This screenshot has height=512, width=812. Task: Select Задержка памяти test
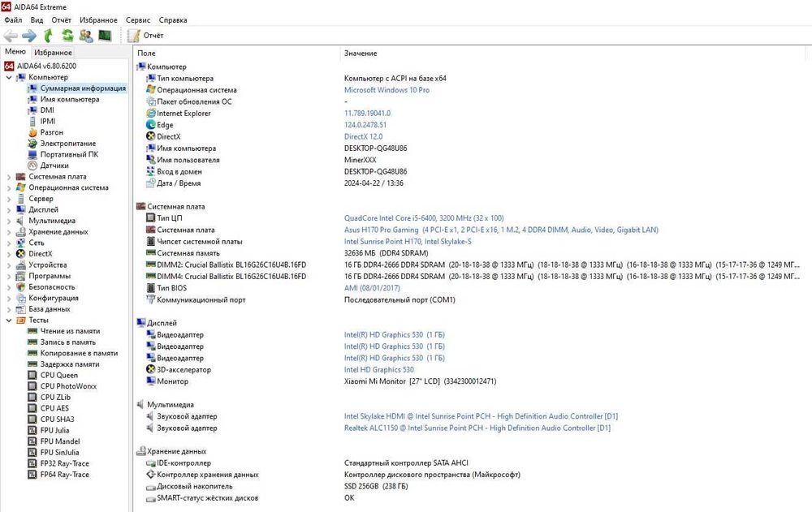(x=63, y=364)
